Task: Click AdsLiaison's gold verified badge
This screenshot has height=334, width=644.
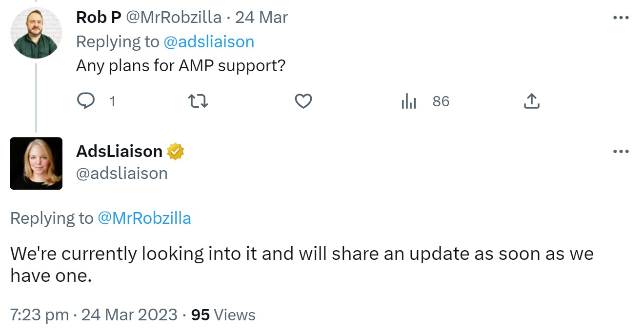Action: point(176,152)
